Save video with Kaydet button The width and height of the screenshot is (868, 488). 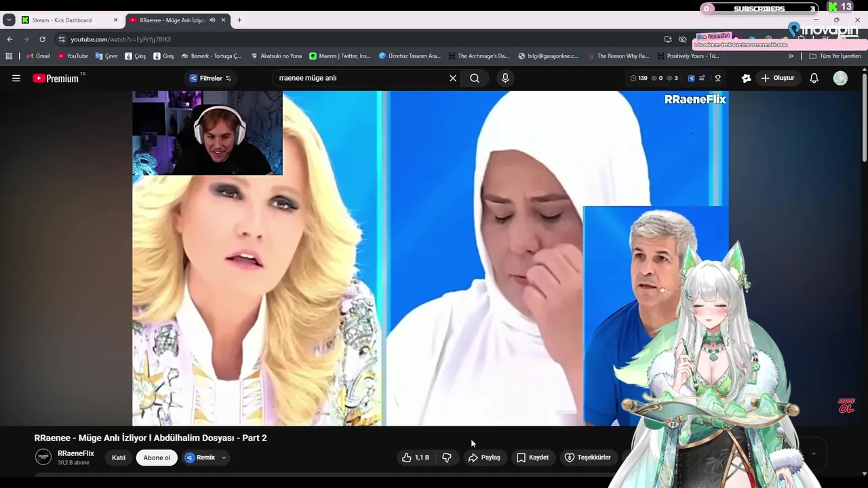(x=533, y=457)
